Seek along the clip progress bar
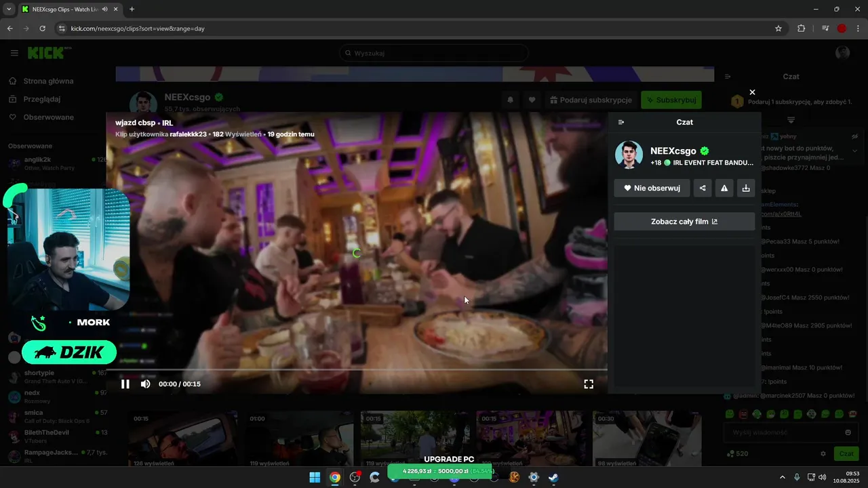868x488 pixels. (x=357, y=370)
